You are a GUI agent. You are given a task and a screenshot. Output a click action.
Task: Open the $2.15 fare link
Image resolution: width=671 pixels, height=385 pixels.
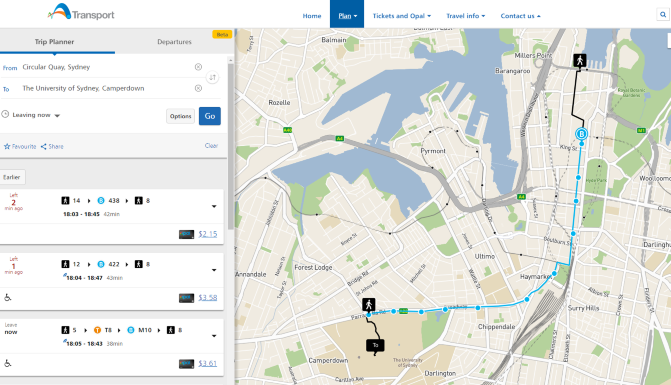point(208,234)
